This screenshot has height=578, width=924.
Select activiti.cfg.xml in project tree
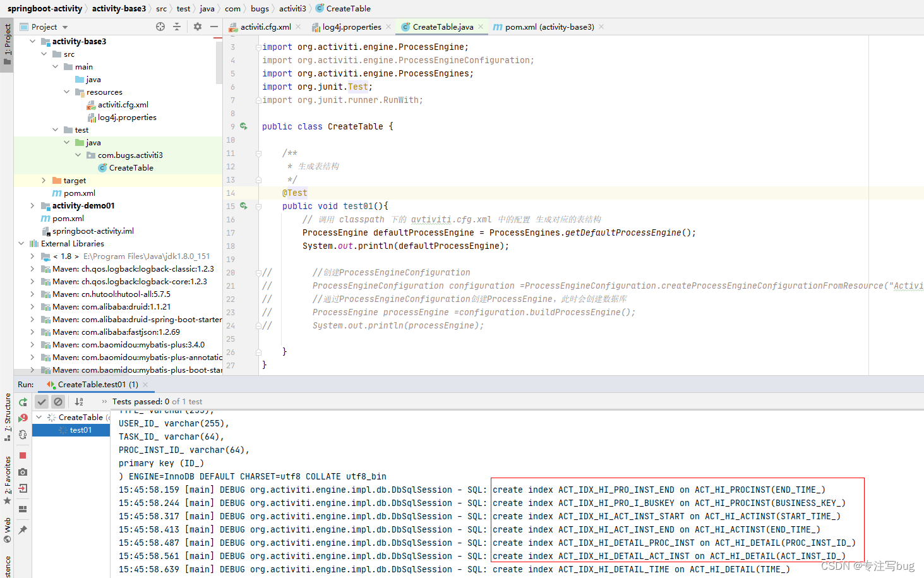[123, 104]
